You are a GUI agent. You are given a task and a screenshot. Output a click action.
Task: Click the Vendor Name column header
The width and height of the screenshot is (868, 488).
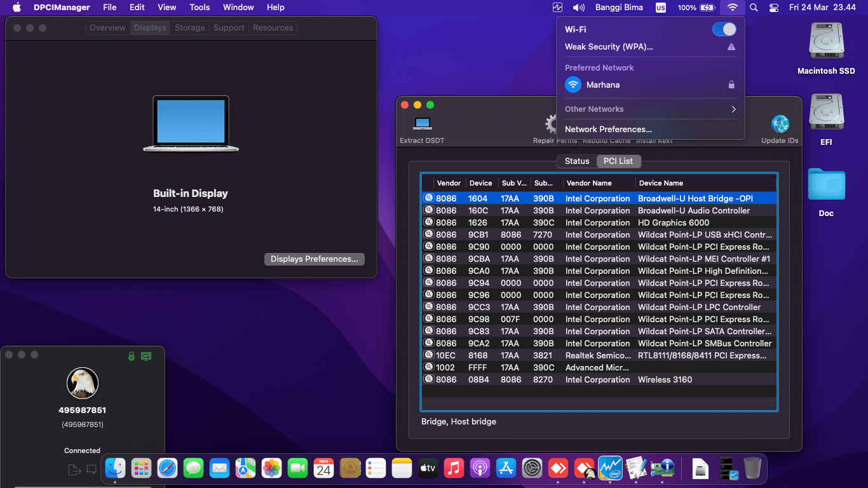coord(598,183)
